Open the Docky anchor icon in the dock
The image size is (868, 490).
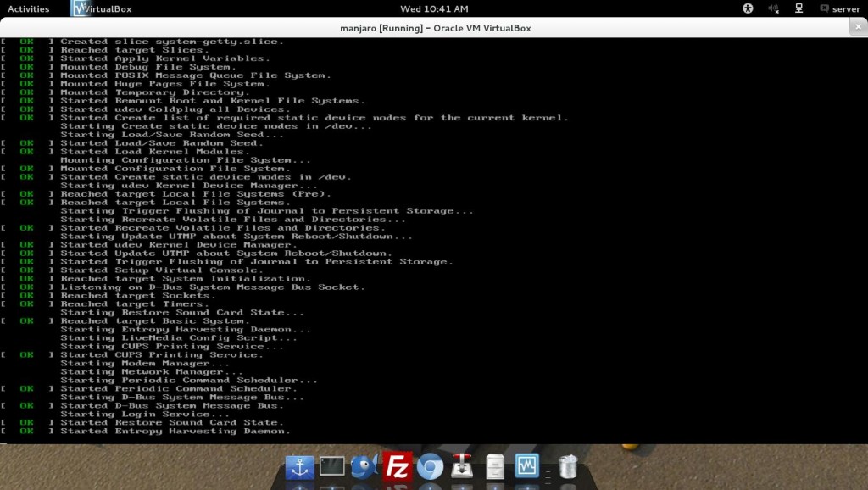299,467
